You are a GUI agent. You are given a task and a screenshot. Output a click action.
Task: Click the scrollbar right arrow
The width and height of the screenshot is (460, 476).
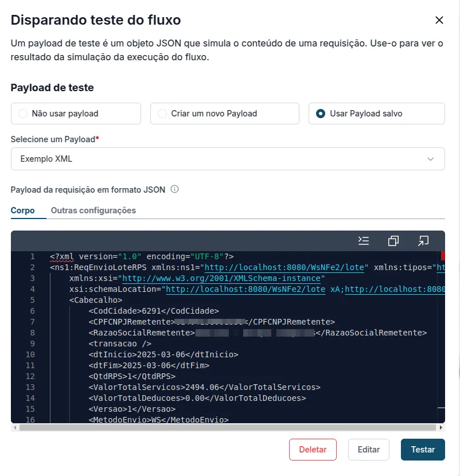point(441,427)
